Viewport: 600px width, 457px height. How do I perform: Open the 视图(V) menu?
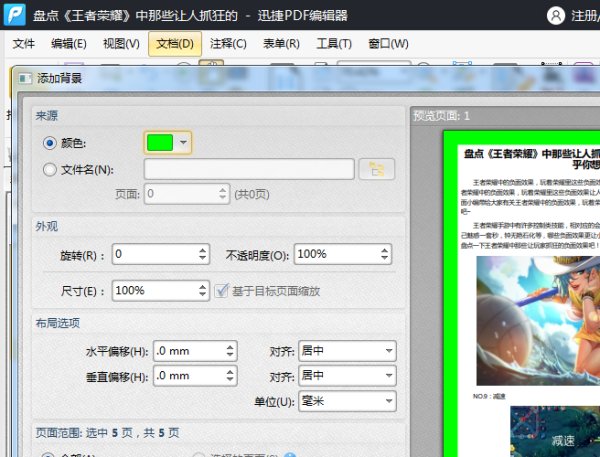pyautogui.click(x=121, y=44)
